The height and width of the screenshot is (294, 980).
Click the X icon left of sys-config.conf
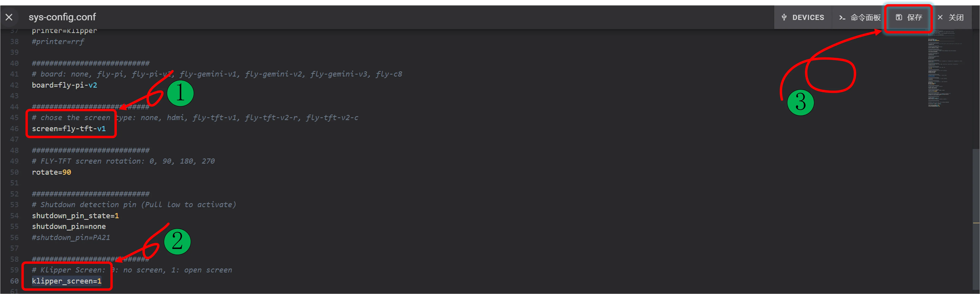[9, 17]
